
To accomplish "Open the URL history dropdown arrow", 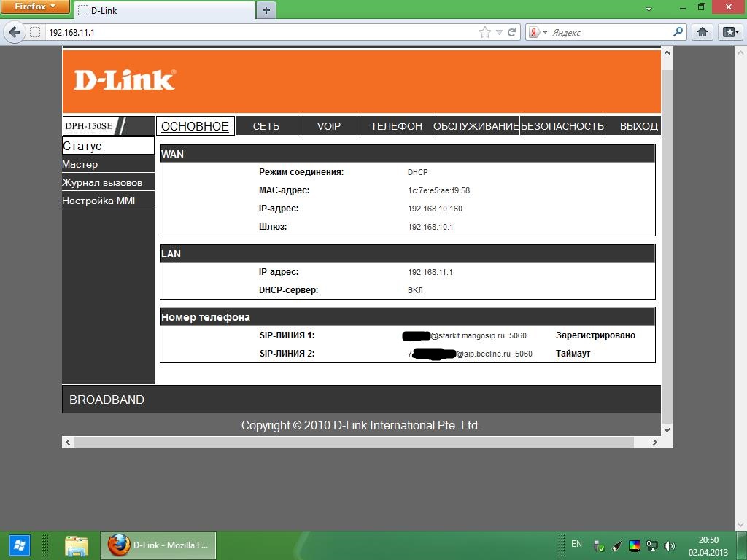I will click(499, 32).
